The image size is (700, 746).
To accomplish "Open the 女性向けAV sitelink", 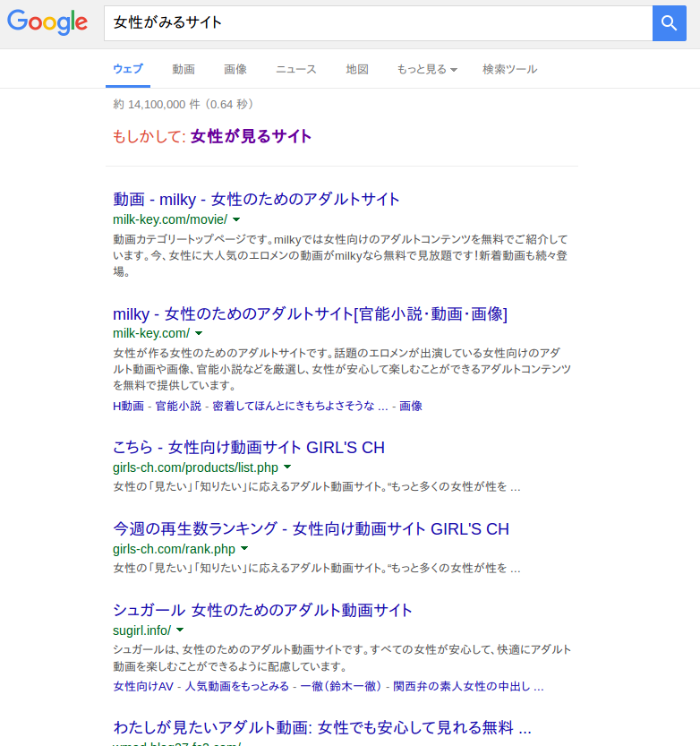I will coord(143,687).
